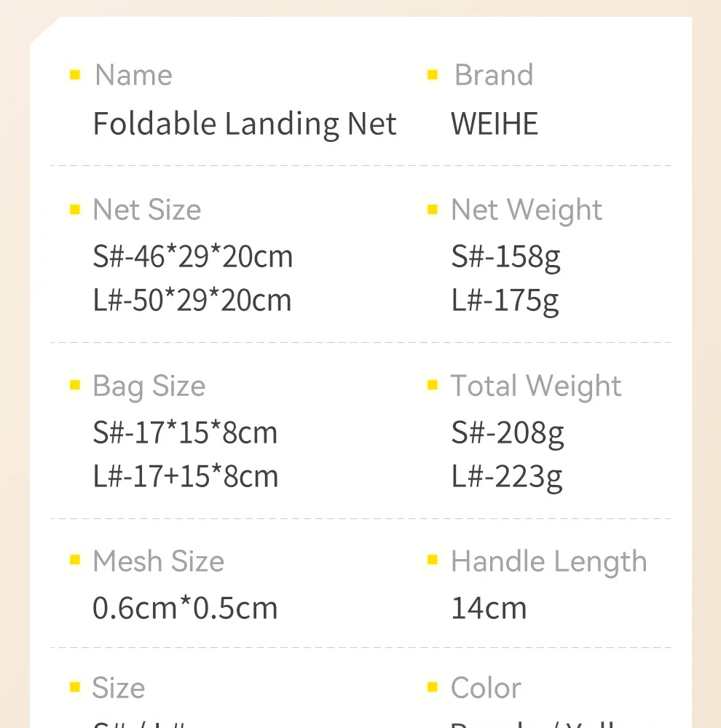
Task: Click the S#-46*29*20cm net size value
Action: 193,256
